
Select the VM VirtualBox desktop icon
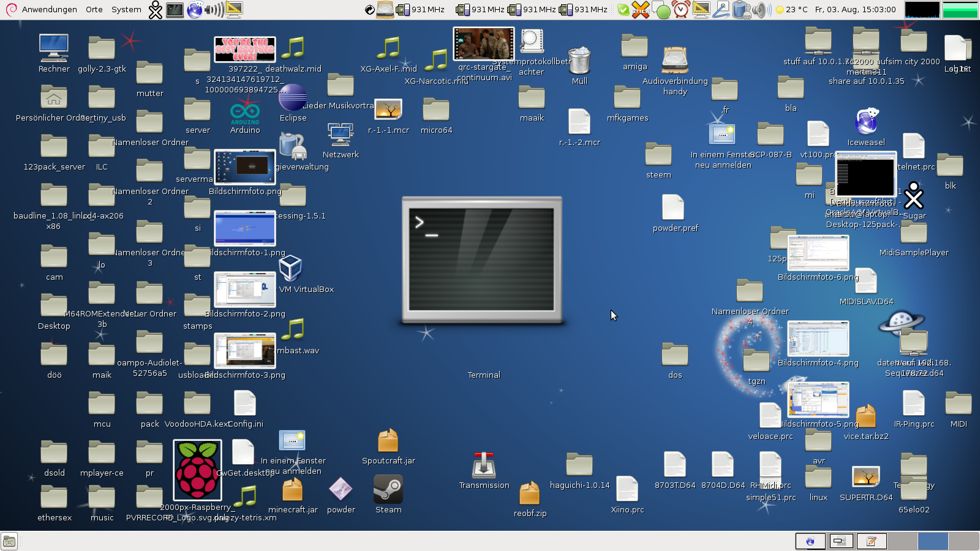point(290,269)
